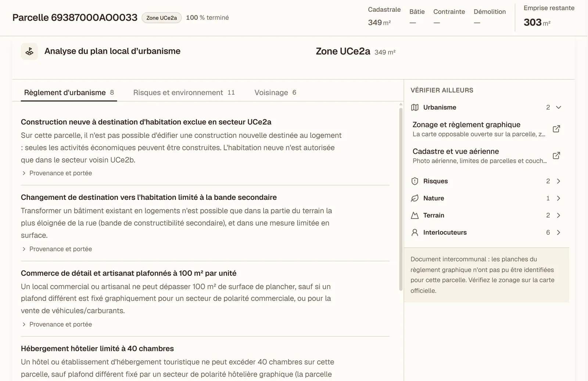Click the Démolition column label
Screen dimensions: 588x381
[x=490, y=12]
